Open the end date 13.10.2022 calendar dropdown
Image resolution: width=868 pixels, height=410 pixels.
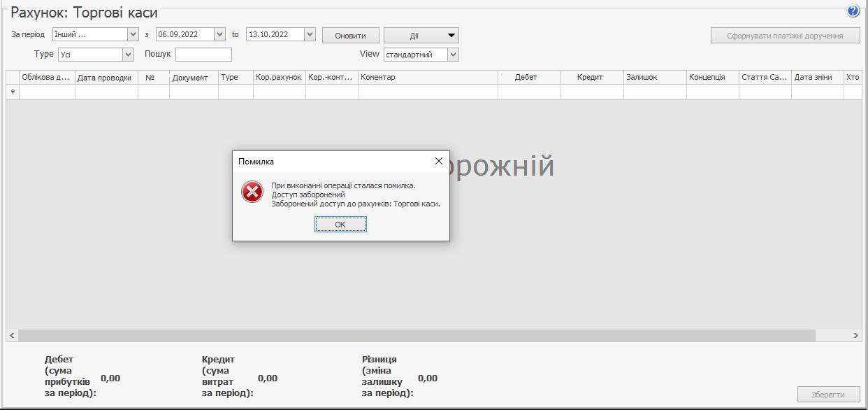(x=310, y=34)
